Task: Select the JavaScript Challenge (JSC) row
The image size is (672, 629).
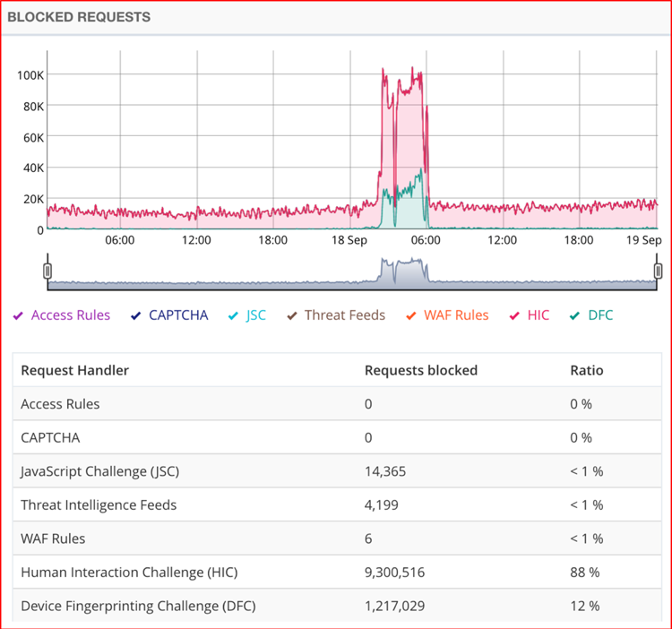Action: 337,471
